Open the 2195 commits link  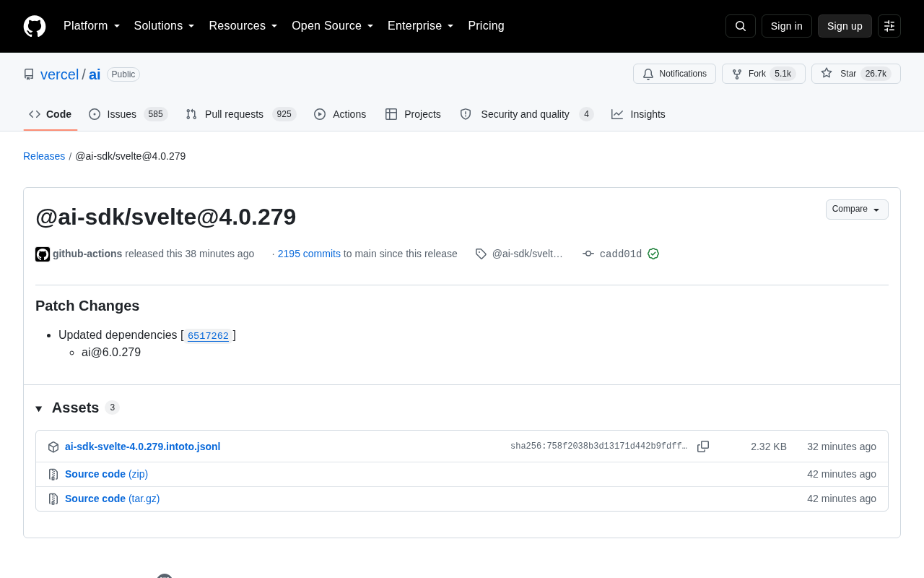click(x=309, y=254)
